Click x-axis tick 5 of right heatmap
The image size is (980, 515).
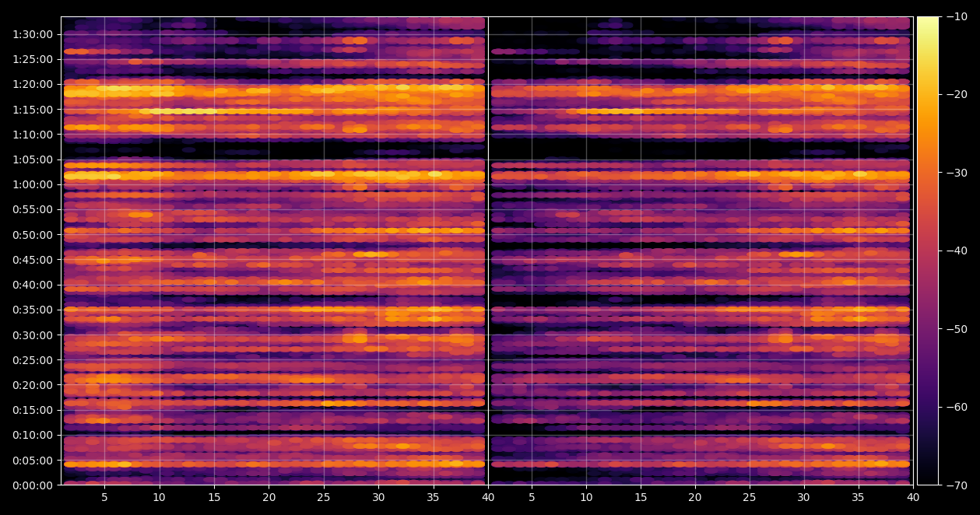pos(532,498)
